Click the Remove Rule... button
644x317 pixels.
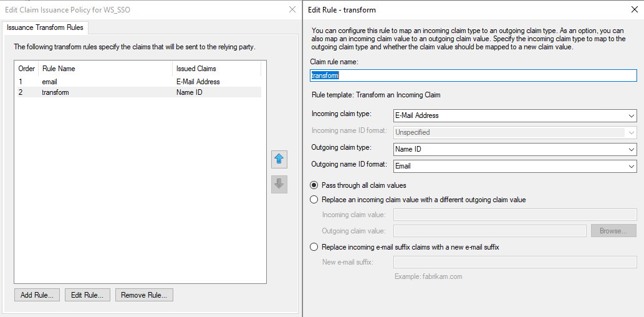pos(144,295)
